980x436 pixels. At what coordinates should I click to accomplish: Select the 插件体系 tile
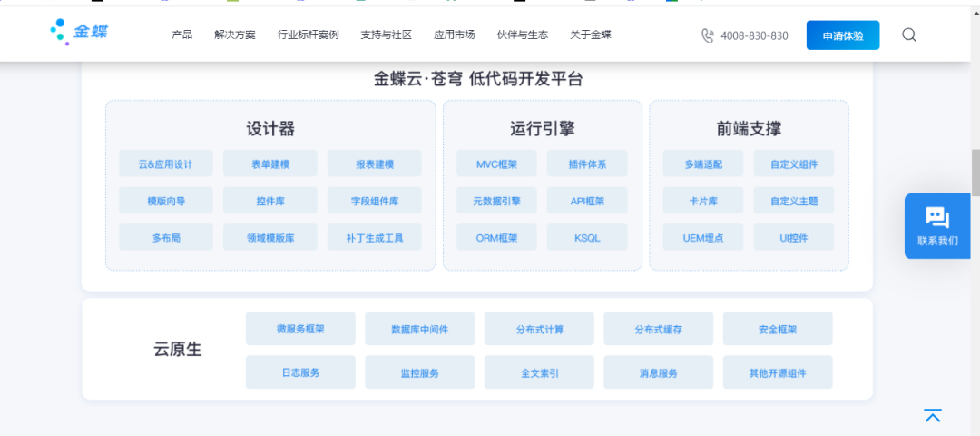587,164
